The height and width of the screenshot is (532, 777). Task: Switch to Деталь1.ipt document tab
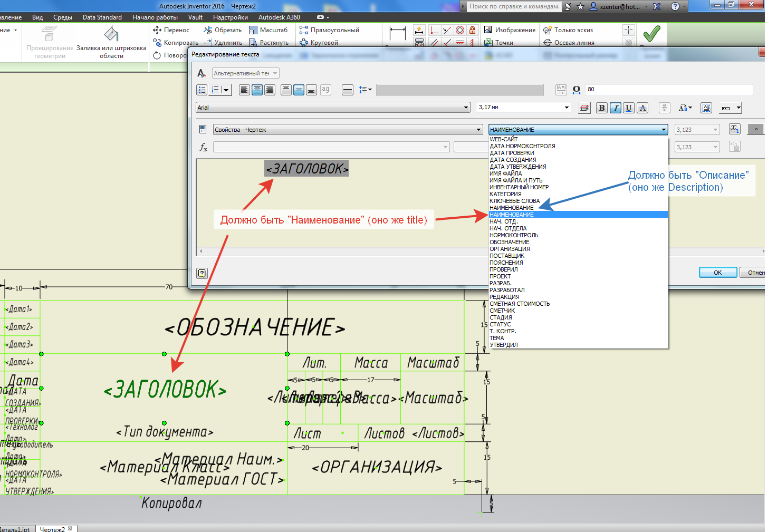point(15,529)
